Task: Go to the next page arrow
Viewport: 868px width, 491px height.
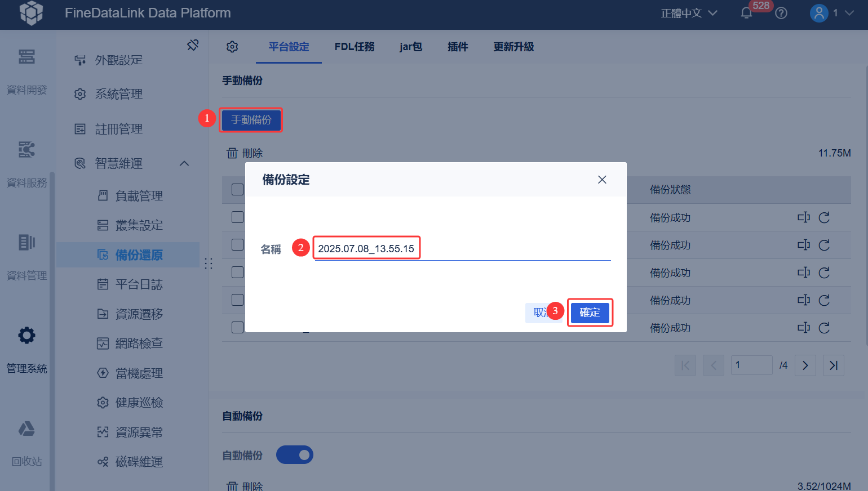Action: pyautogui.click(x=805, y=365)
